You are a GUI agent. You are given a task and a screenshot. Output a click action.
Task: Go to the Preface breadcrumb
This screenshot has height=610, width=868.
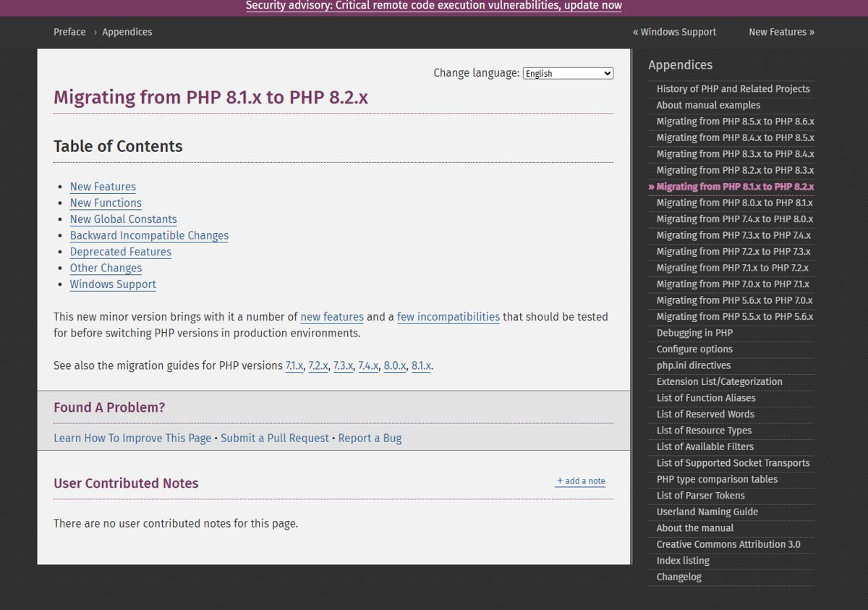pyautogui.click(x=69, y=32)
